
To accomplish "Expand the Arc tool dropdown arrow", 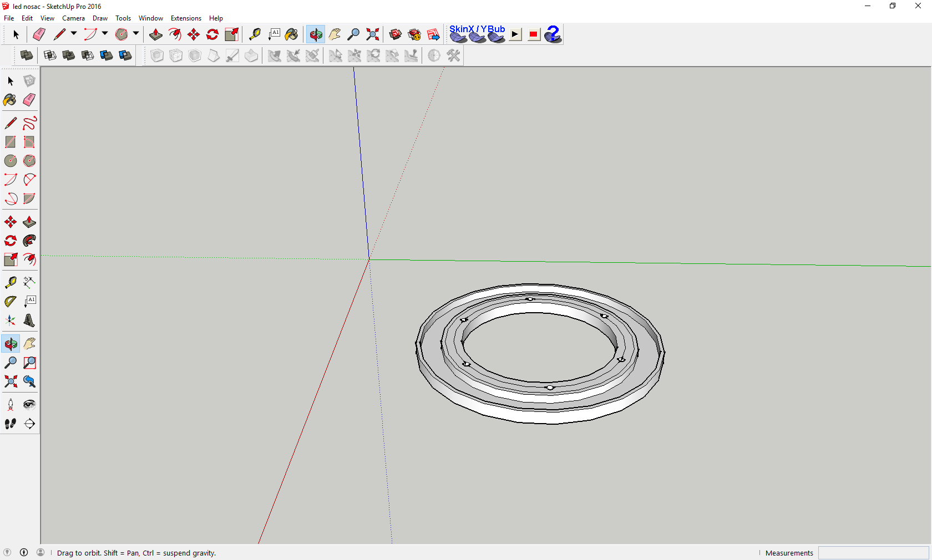I will (105, 34).
